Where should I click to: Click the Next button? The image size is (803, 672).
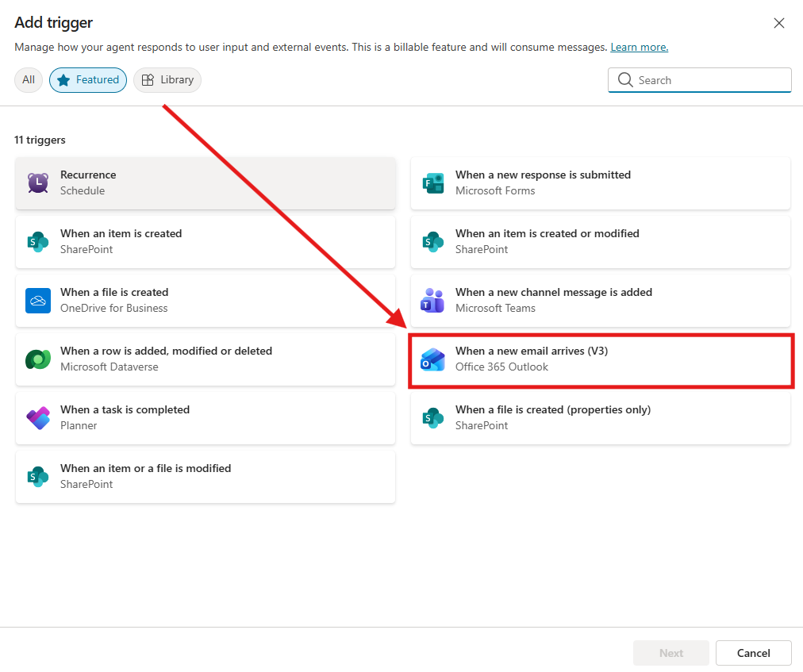670,653
